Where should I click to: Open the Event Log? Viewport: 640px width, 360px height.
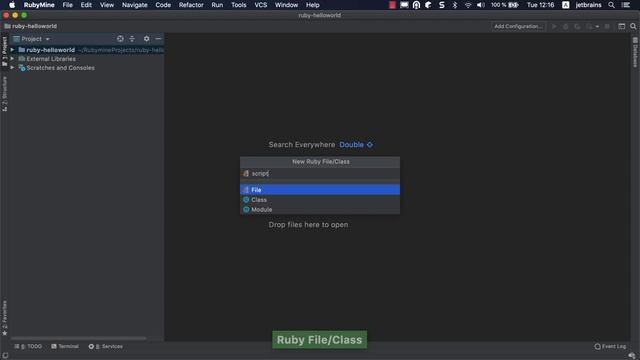[610, 346]
